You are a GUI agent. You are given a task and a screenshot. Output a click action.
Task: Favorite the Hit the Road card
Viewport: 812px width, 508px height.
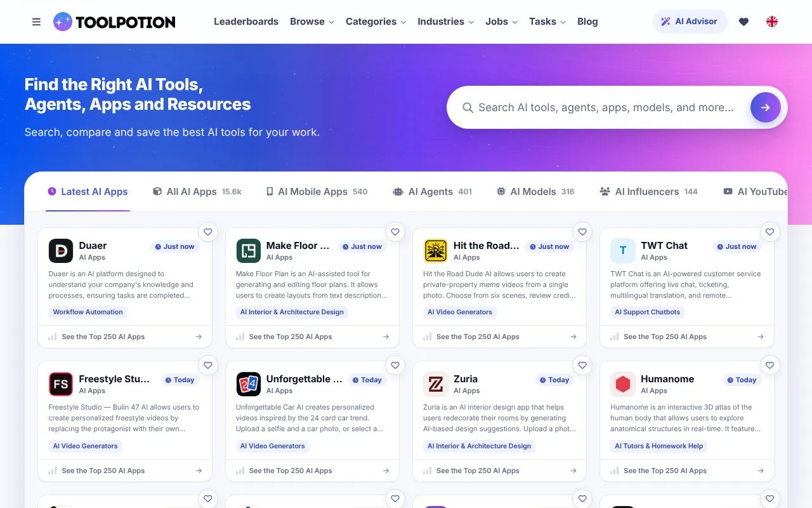582,232
